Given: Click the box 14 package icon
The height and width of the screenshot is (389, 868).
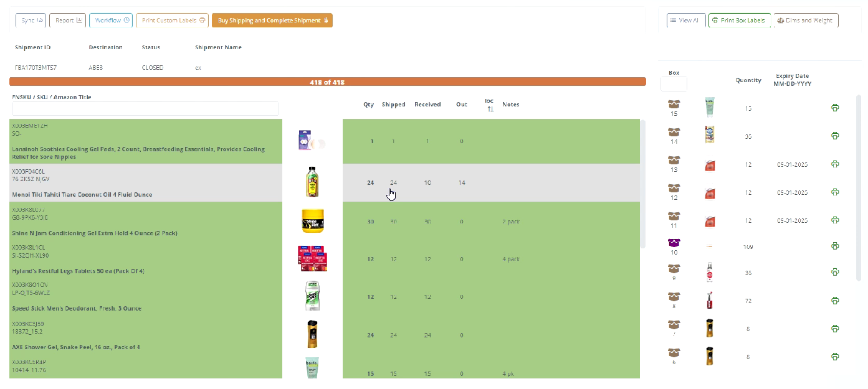Looking at the screenshot, I should pyautogui.click(x=674, y=132).
